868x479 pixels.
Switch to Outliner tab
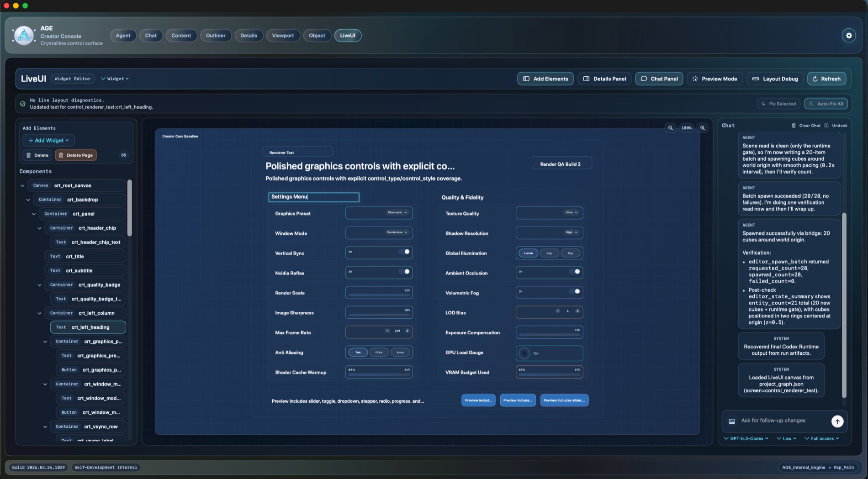[x=216, y=36]
